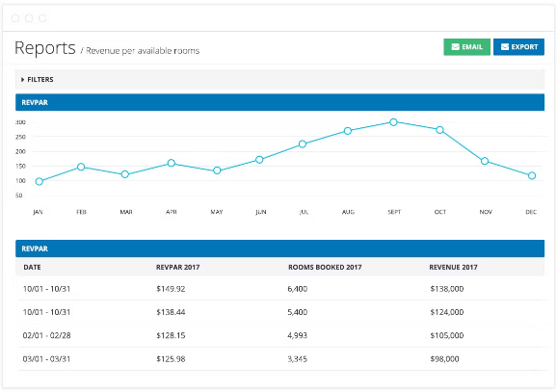Sort by REVPAR 2017 column header
557x392 pixels.
coord(177,267)
